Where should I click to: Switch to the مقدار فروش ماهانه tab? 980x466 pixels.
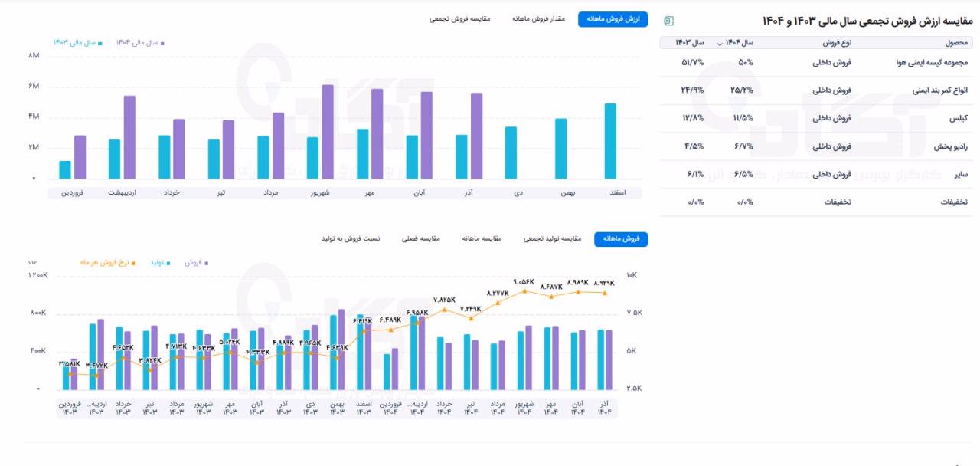pos(539,19)
